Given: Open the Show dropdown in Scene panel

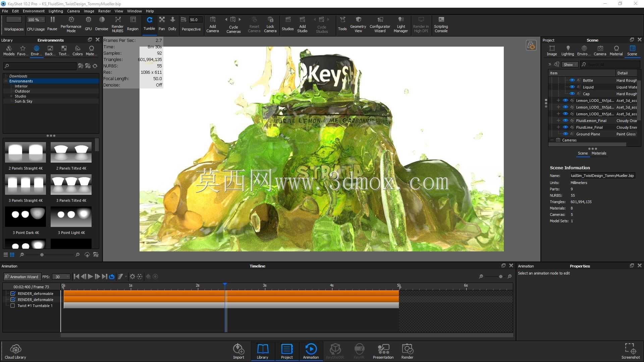Looking at the screenshot, I should click(x=570, y=65).
